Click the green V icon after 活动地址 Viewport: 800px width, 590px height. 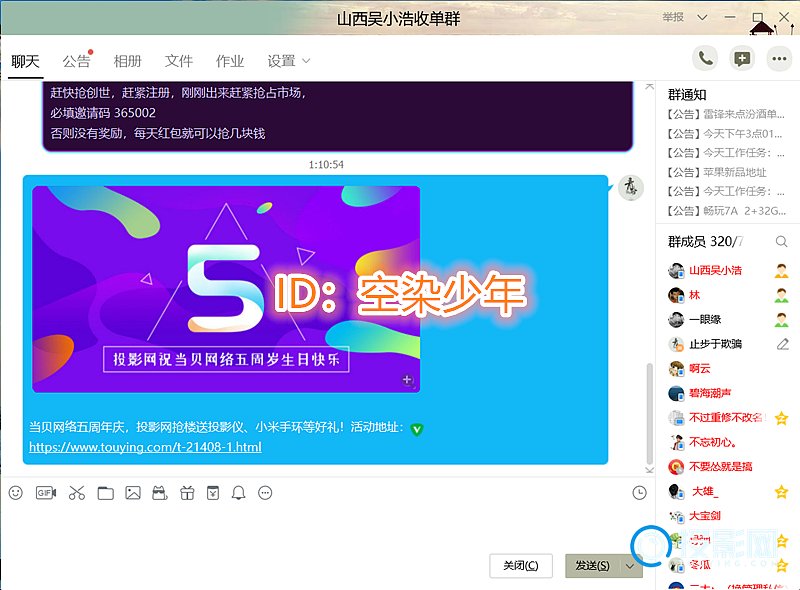[417, 429]
